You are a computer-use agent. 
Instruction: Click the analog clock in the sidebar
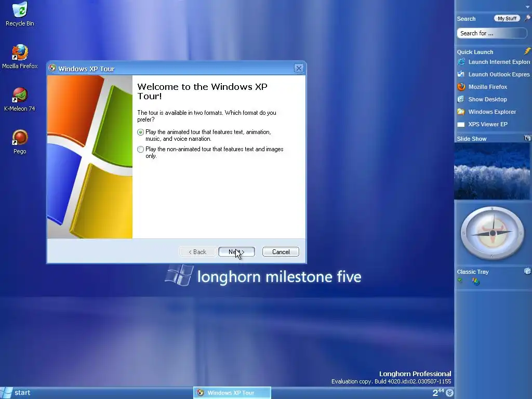[x=492, y=233]
